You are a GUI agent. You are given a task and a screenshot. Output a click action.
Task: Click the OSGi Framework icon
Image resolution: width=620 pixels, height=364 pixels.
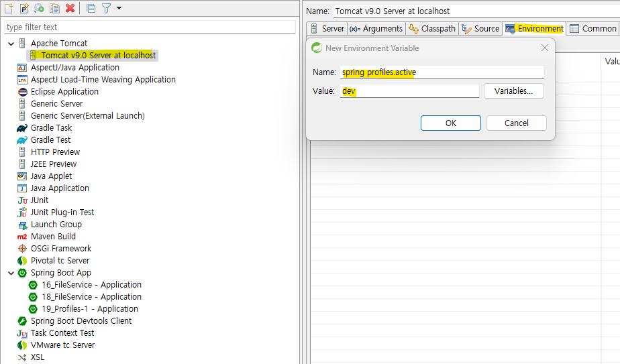[23, 249]
